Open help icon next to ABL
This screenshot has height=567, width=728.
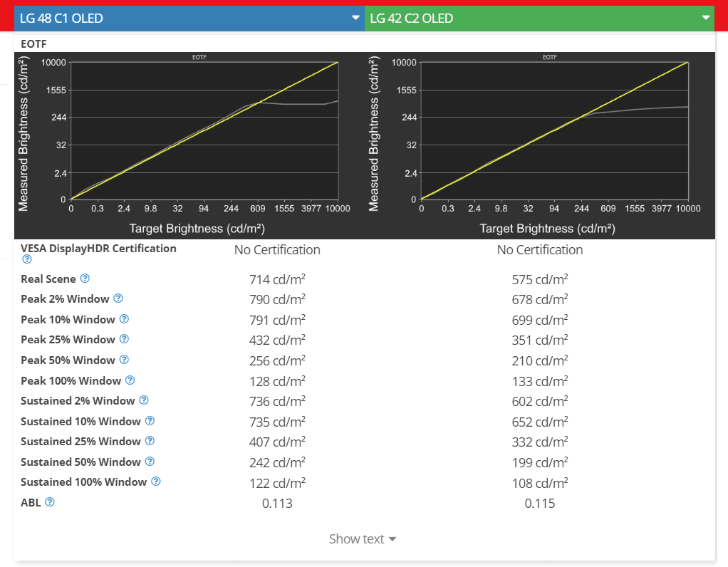coord(50,502)
